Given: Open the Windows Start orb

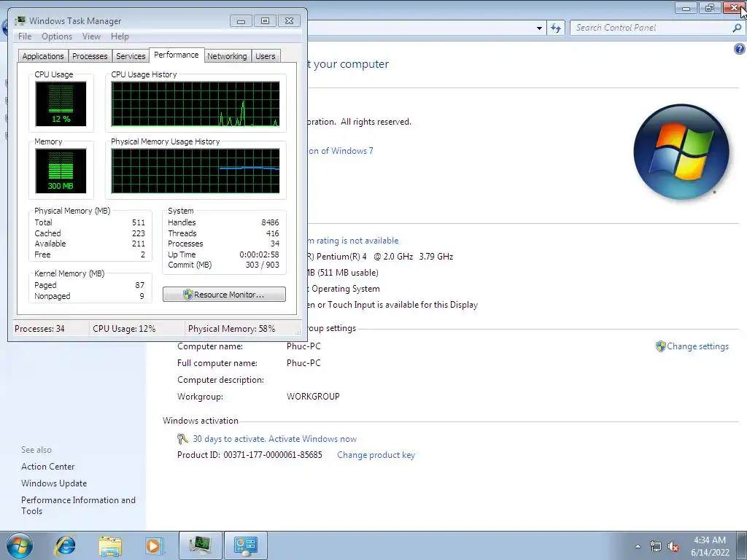Looking at the screenshot, I should coord(20,545).
